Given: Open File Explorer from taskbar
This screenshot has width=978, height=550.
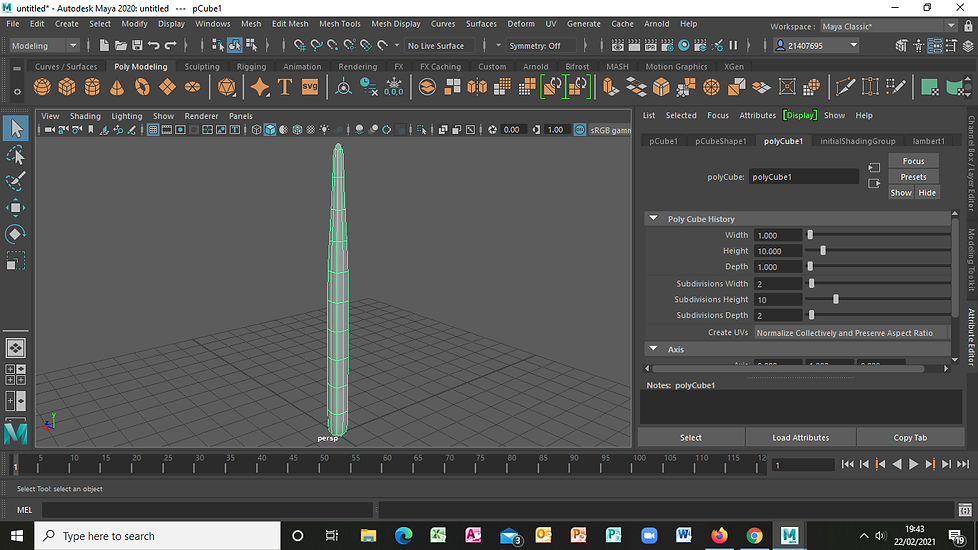Looking at the screenshot, I should [x=368, y=536].
